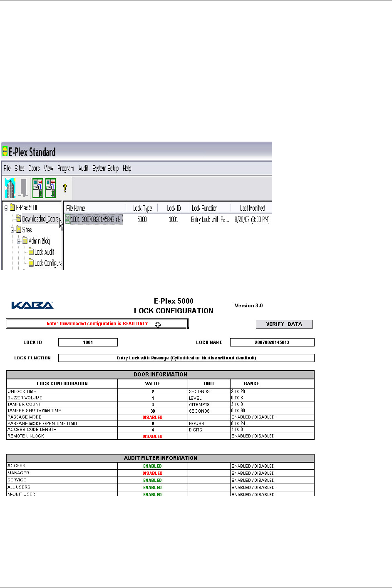Screen dimensions: 392x588
Task: Sort by the Lock Function column header
Action: [x=210, y=208]
